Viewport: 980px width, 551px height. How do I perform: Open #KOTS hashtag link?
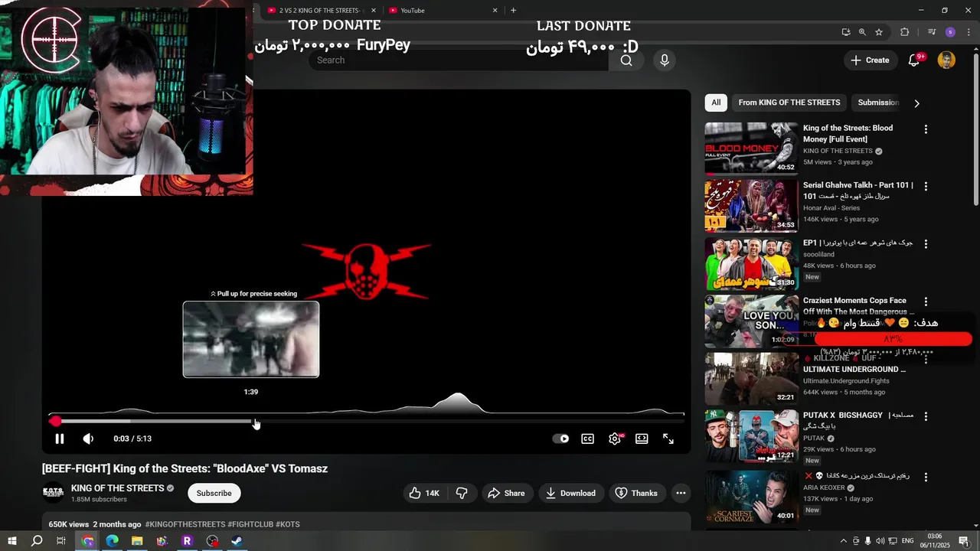coord(288,524)
